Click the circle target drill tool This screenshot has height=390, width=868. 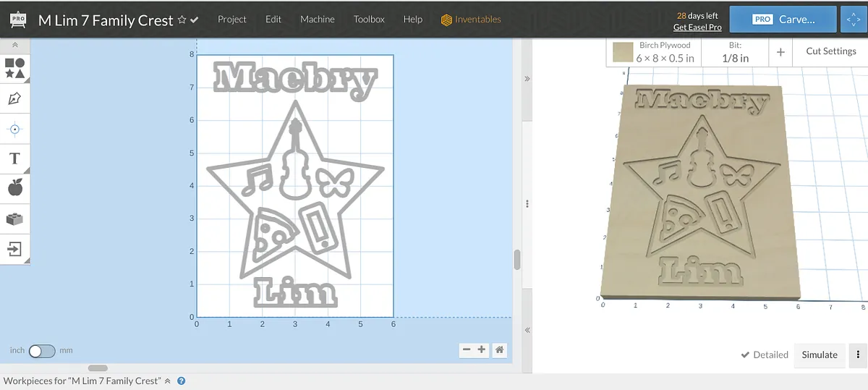pos(15,130)
